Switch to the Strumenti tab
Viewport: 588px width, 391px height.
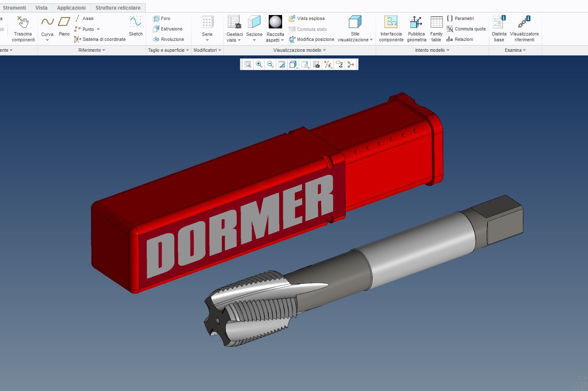[15, 8]
